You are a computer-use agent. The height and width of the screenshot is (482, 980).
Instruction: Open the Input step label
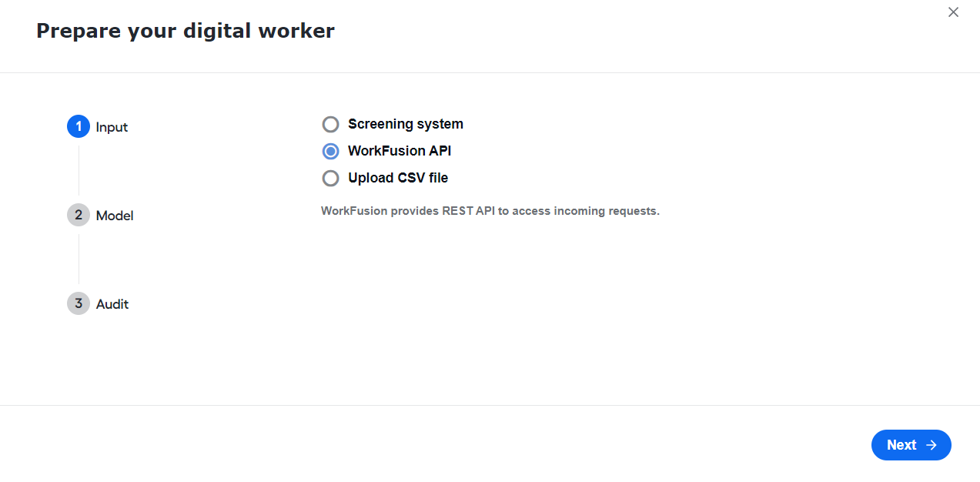[112, 127]
